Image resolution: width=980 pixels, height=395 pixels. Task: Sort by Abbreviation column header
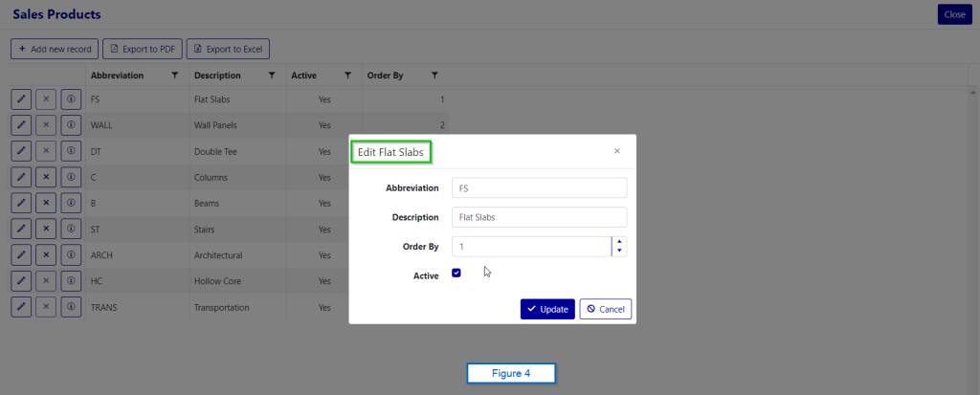click(117, 76)
